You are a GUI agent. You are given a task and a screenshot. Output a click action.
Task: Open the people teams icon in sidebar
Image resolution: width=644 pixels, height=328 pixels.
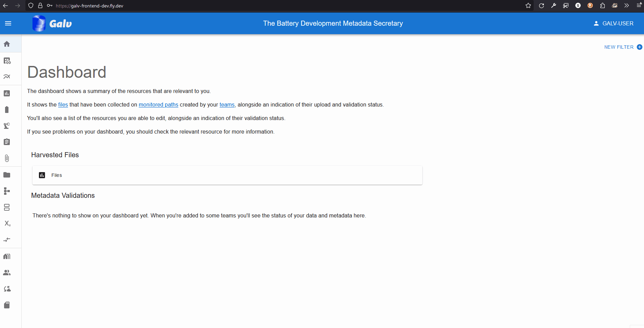pyautogui.click(x=7, y=273)
